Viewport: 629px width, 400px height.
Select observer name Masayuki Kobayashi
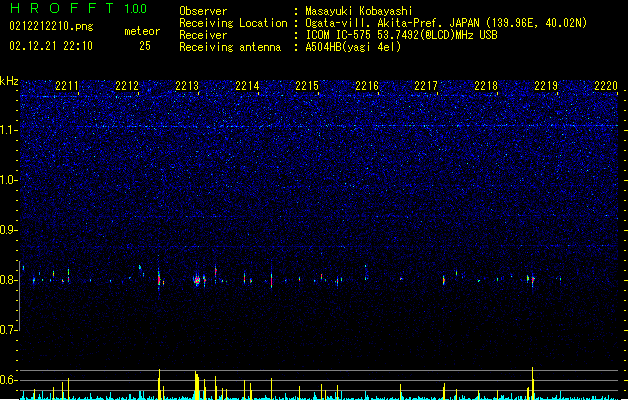point(359,11)
